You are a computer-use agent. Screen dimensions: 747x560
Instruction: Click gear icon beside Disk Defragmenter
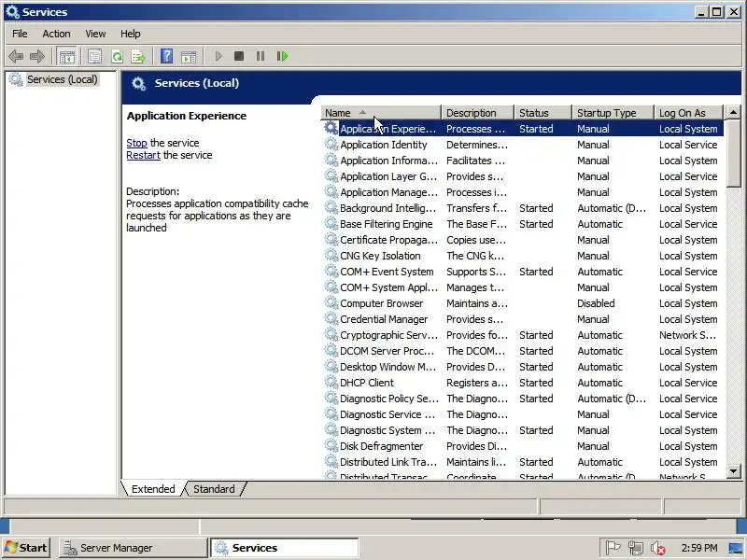[x=331, y=446]
